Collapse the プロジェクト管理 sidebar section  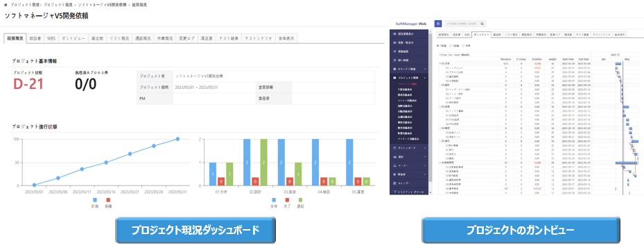(426, 77)
